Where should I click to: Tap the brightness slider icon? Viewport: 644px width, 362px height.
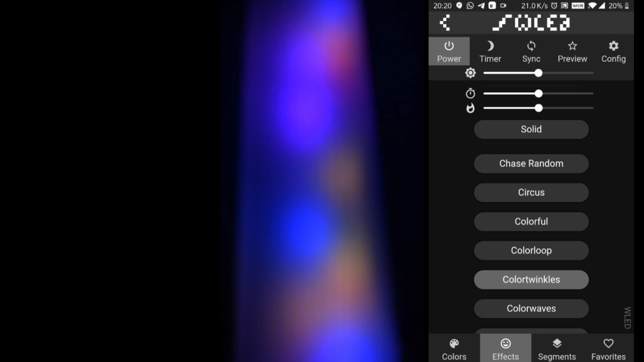pos(470,72)
